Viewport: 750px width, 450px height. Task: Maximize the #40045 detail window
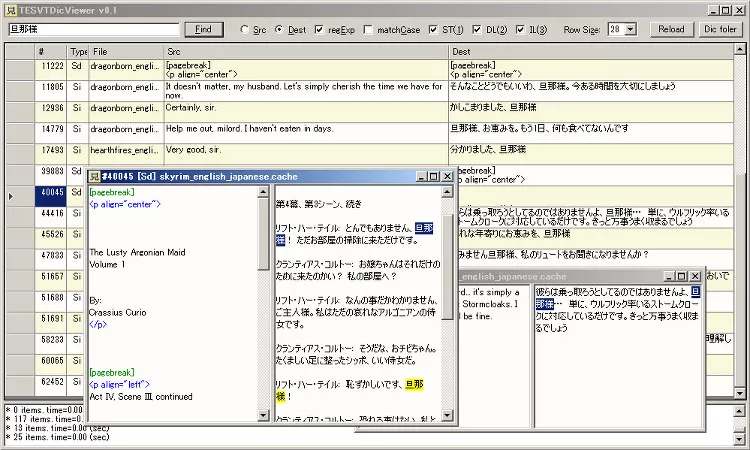(x=433, y=176)
